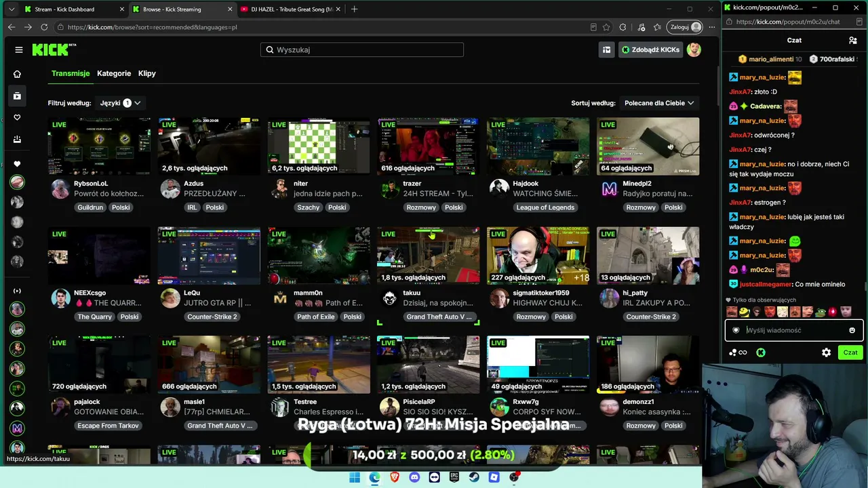868x488 pixels.
Task: Click the channel points infinity icon in chat
Action: pyautogui.click(x=738, y=352)
